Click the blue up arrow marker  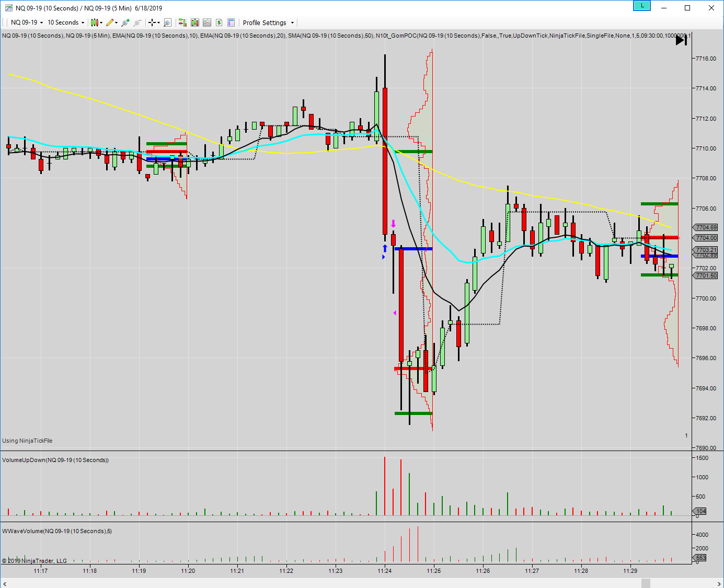pyautogui.click(x=385, y=248)
